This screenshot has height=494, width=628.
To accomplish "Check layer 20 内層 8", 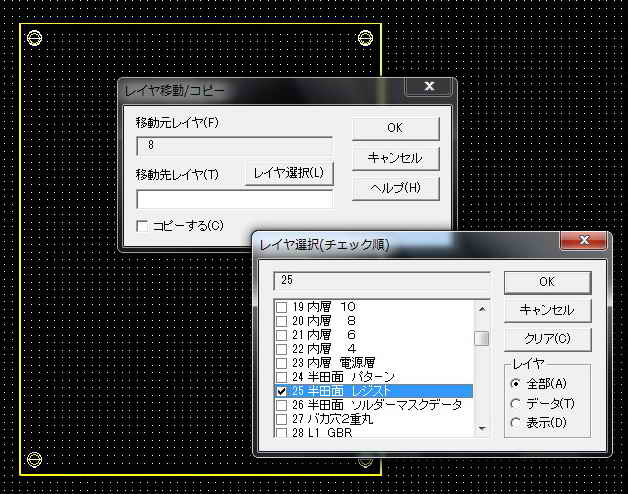I will tap(282, 321).
